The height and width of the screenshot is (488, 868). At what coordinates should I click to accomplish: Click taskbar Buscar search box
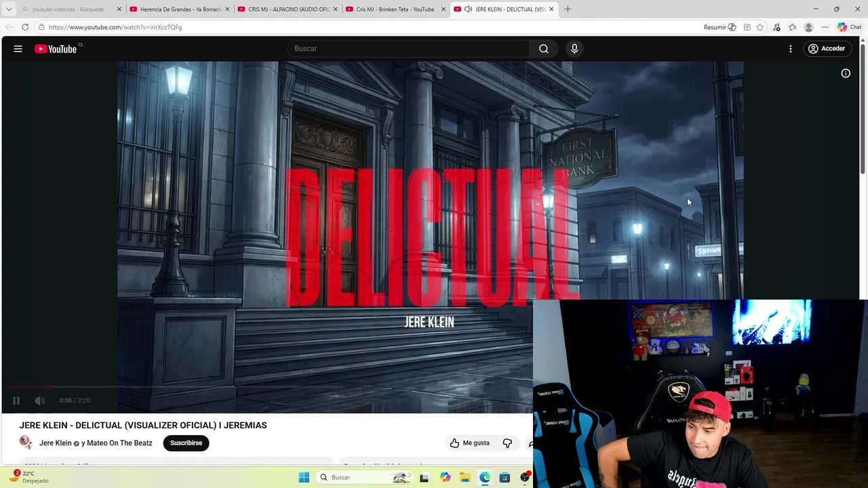coord(366,477)
